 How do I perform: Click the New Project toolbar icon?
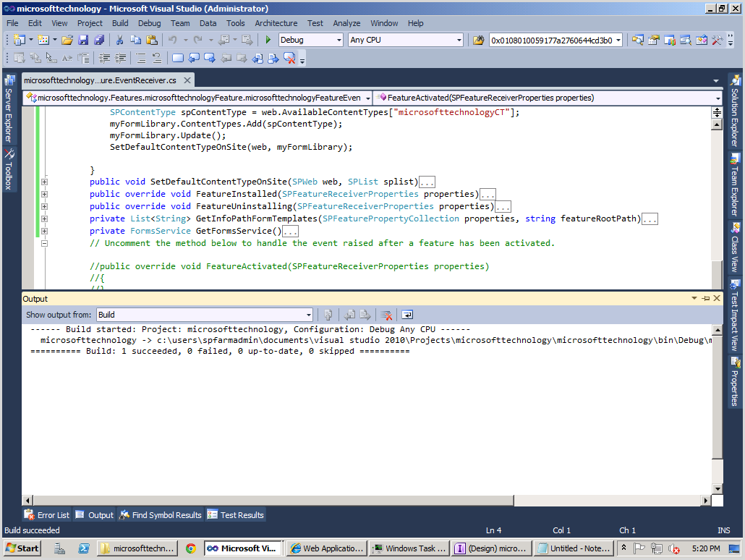click(20, 41)
